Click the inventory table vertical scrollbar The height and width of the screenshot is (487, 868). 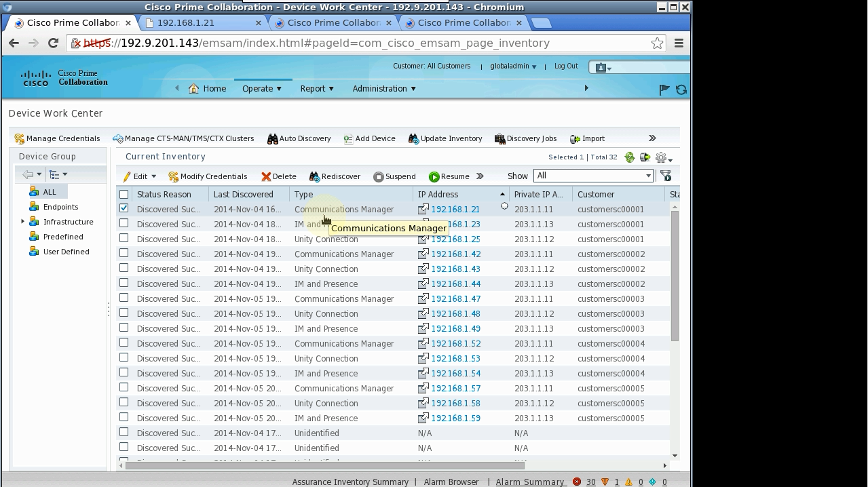point(675,276)
